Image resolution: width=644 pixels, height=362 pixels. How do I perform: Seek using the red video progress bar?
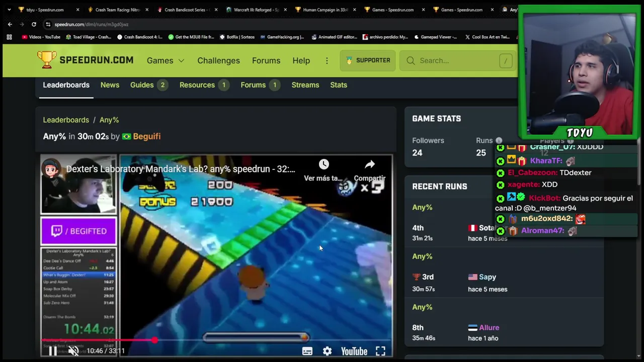pyautogui.click(x=216, y=340)
